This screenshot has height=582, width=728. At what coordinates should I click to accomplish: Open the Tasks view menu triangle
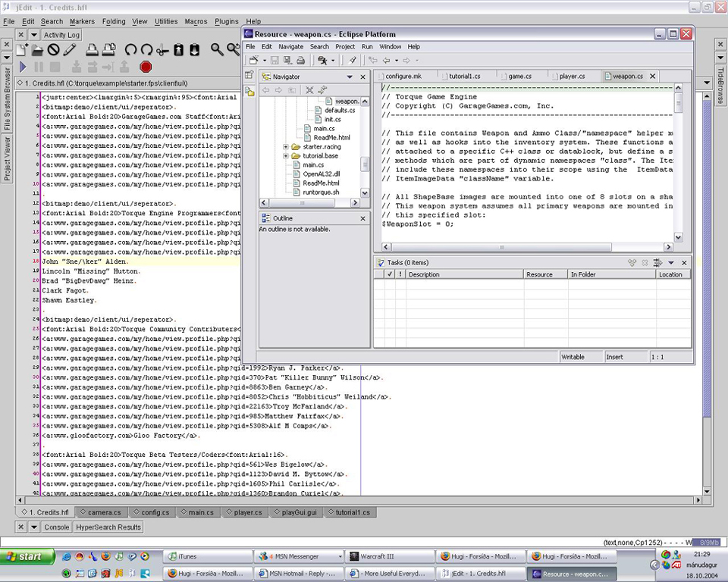click(x=671, y=263)
